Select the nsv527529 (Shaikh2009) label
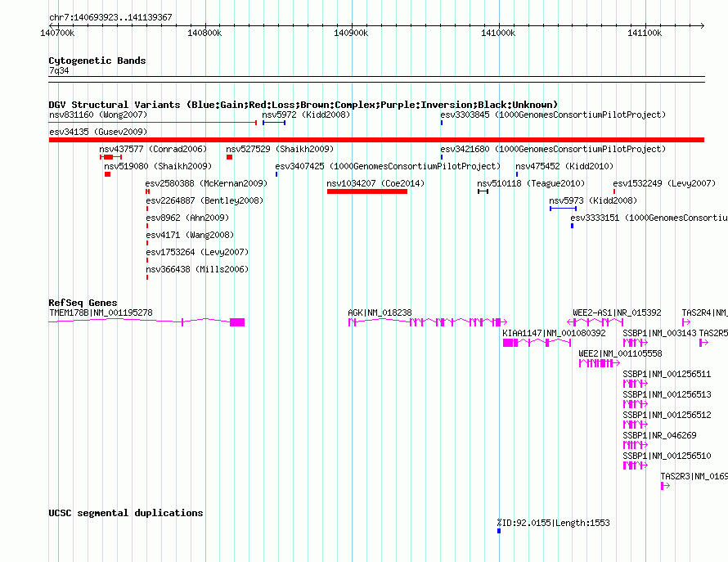728x562 pixels. click(x=280, y=149)
